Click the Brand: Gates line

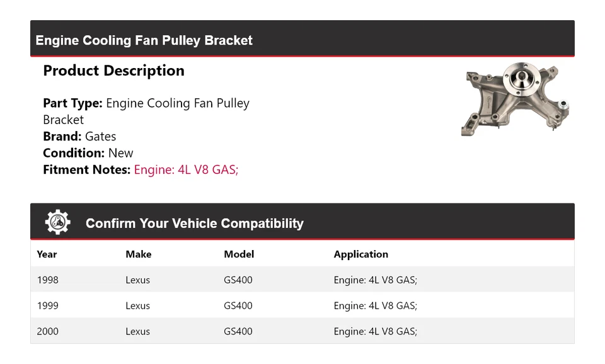pos(79,136)
